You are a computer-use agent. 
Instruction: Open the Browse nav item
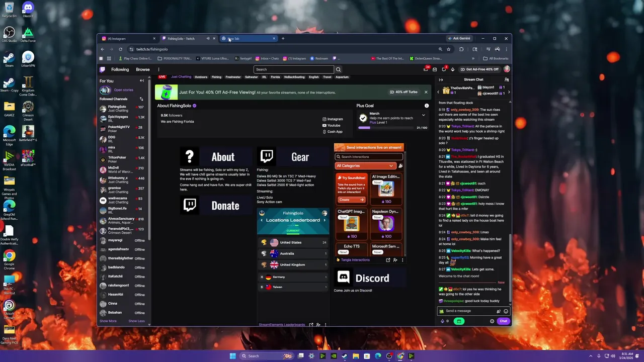click(x=142, y=69)
